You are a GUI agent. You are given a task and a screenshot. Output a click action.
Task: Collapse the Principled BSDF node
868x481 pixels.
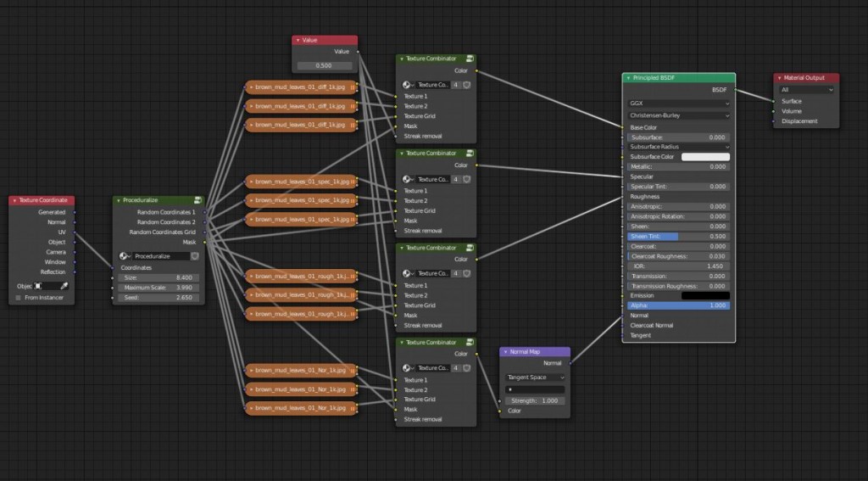[628, 78]
